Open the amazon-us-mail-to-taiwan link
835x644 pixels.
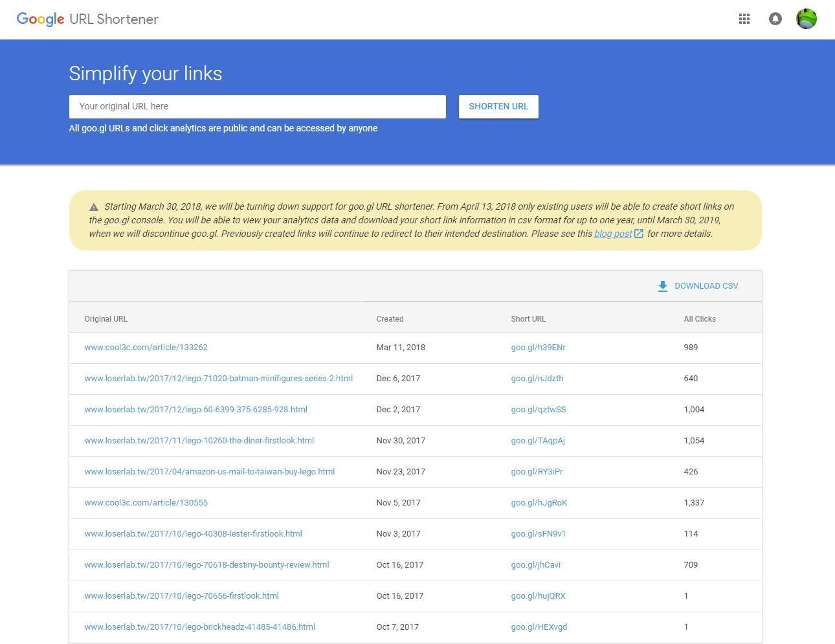(209, 472)
